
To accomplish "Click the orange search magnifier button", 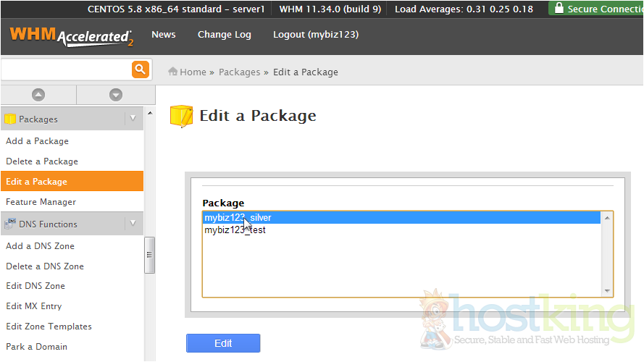I will click(140, 70).
